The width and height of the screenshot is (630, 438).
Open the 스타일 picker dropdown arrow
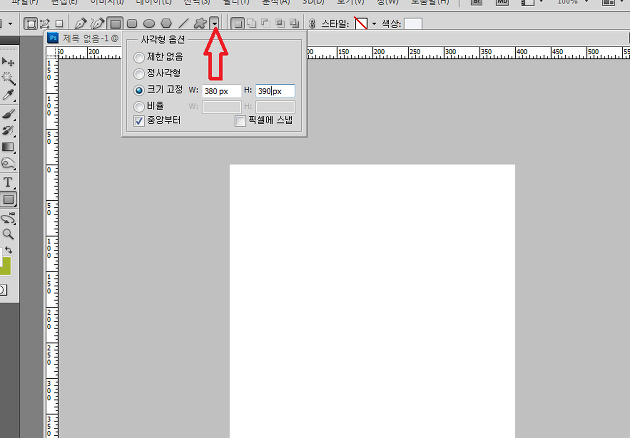tap(374, 24)
